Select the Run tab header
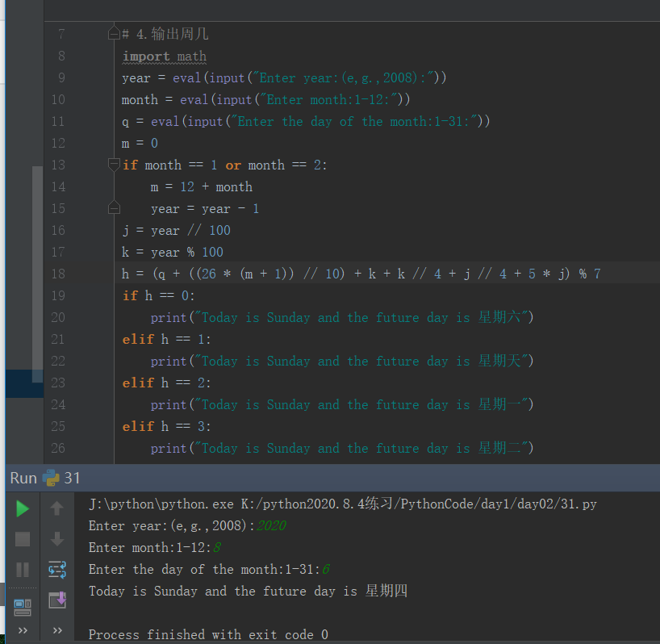 [x=23, y=478]
